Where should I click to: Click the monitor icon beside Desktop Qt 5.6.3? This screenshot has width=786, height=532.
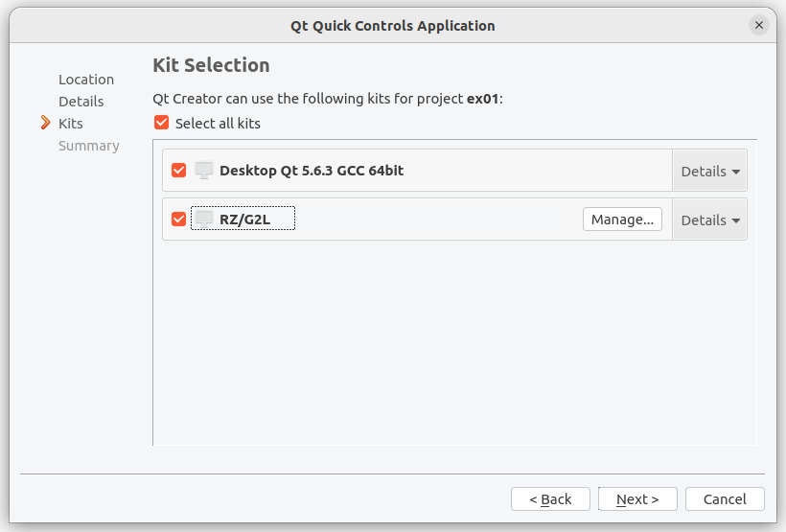[x=203, y=170]
